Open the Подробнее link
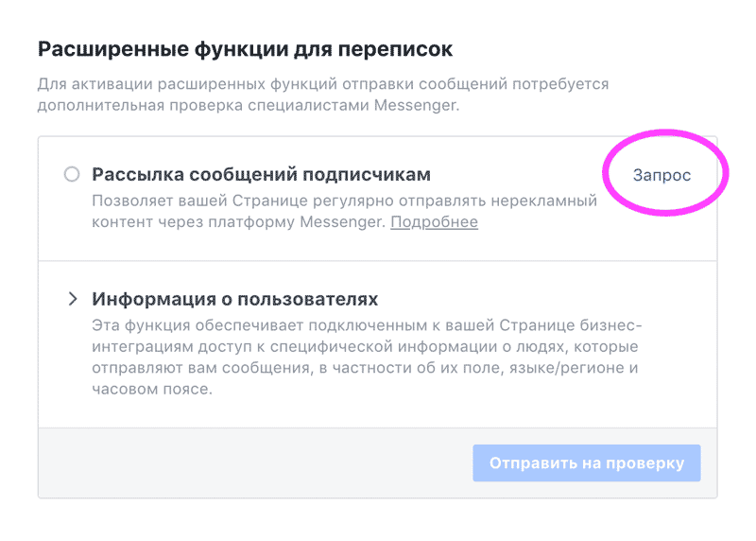This screenshot has width=756, height=541. click(434, 222)
